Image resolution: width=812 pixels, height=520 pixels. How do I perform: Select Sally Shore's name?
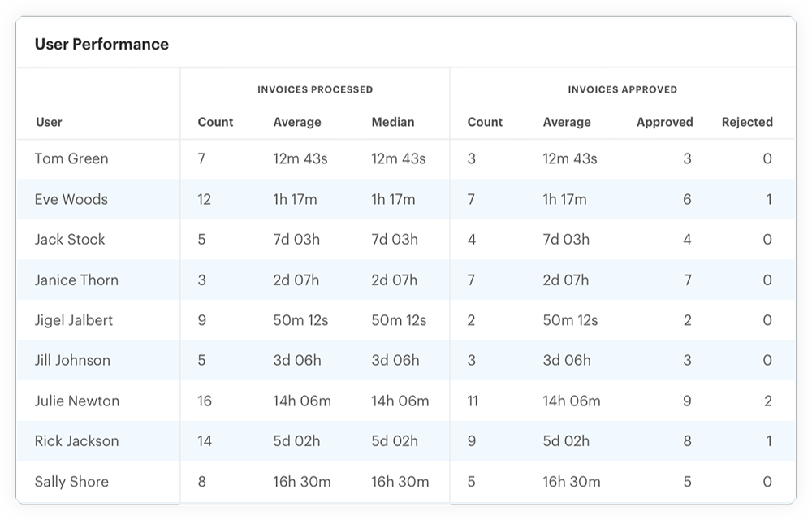(71, 482)
